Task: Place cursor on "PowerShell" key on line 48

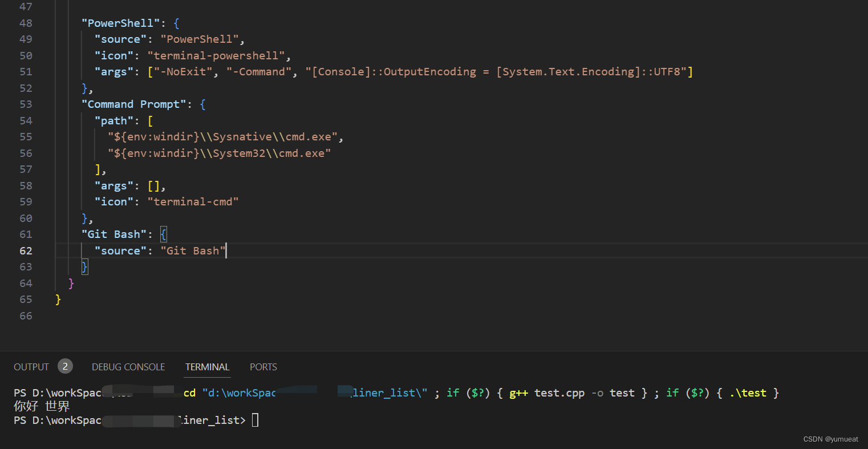Action: pos(121,23)
